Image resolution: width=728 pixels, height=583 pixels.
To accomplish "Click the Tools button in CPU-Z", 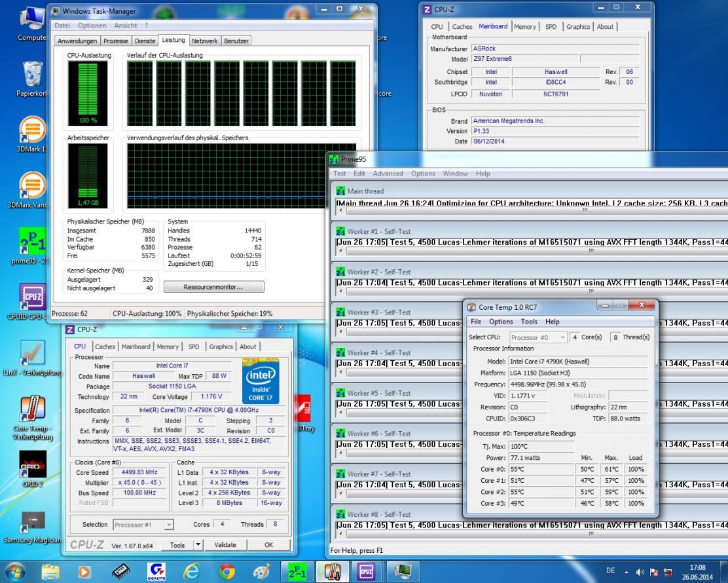I will pos(177,544).
